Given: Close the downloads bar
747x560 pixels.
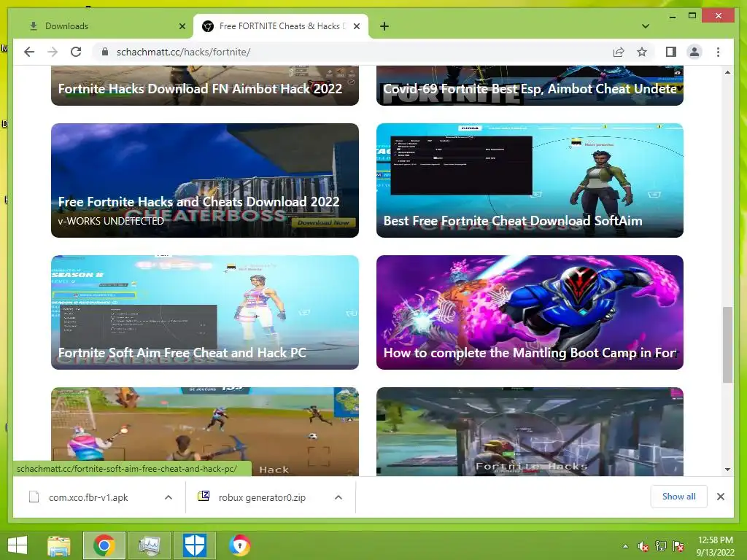Looking at the screenshot, I should (720, 497).
